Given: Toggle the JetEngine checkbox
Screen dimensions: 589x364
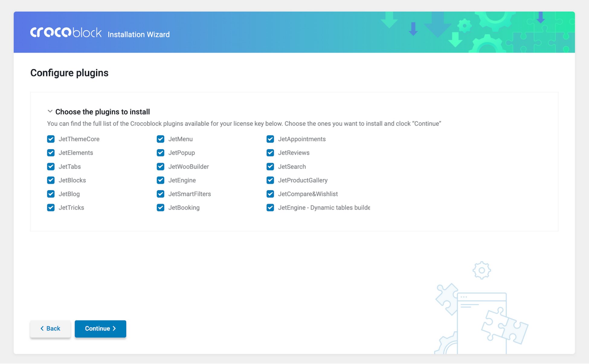Looking at the screenshot, I should coord(160,180).
